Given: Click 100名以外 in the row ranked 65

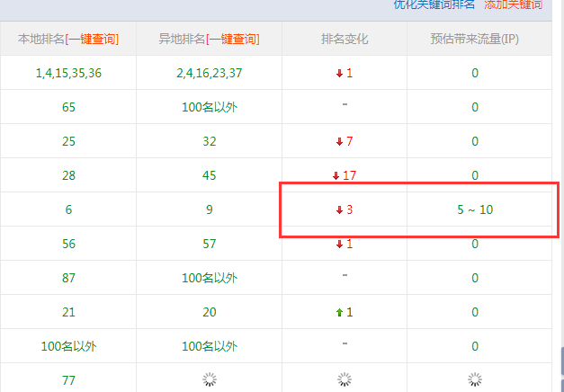Looking at the screenshot, I should (210, 107).
